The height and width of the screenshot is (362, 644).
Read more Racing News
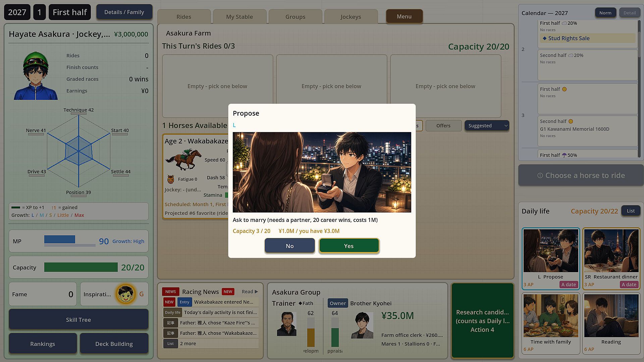[250, 292]
